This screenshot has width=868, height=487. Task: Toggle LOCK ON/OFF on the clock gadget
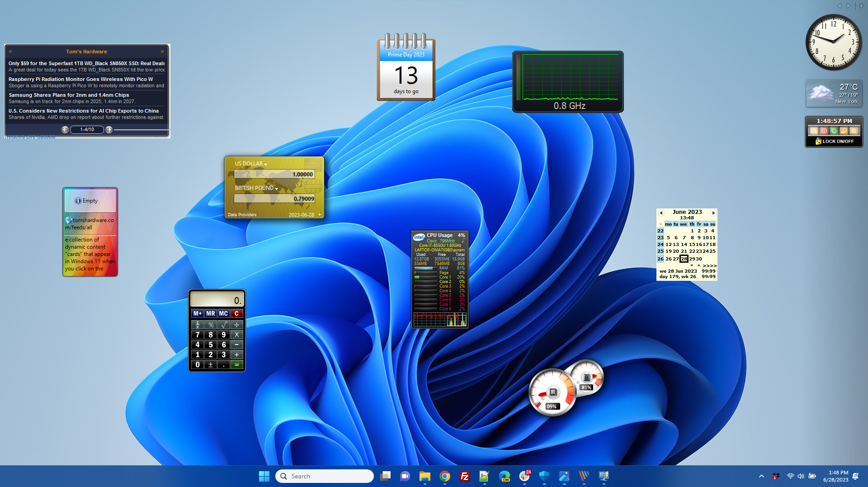pos(834,141)
